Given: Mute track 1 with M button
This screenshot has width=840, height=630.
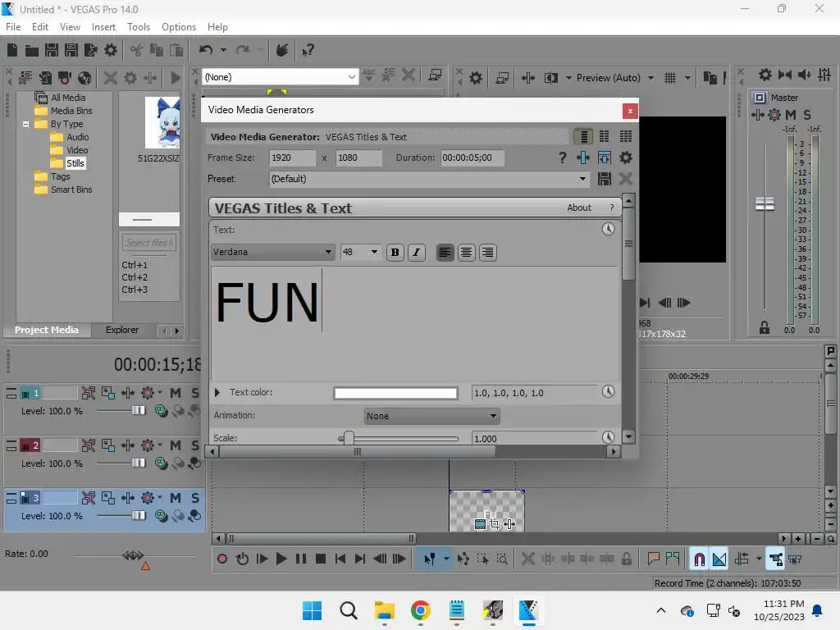Looking at the screenshot, I should pyautogui.click(x=176, y=393).
